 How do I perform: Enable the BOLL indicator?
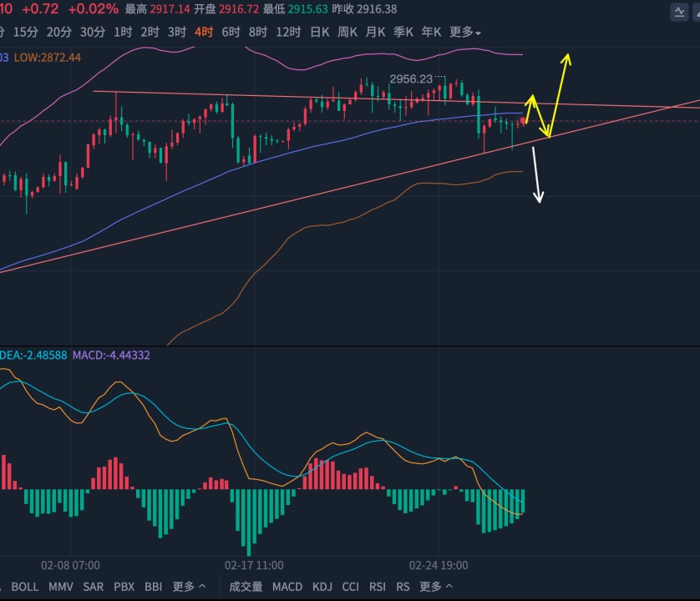pyautogui.click(x=25, y=586)
